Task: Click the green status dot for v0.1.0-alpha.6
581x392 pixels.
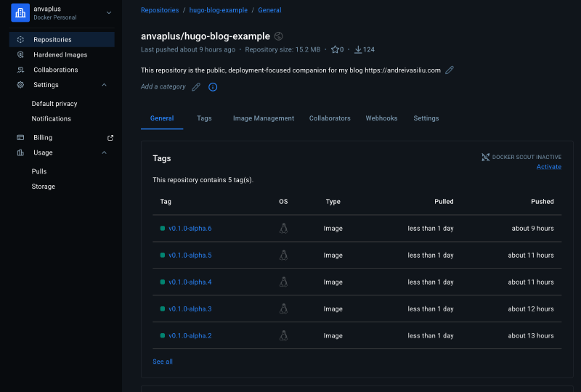Action: tap(162, 228)
